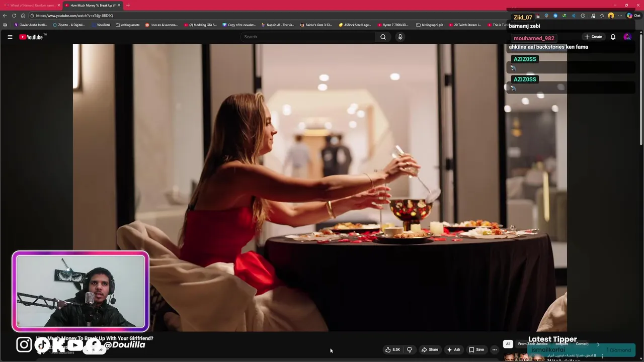The width and height of the screenshot is (644, 362).
Task: Close the How Much Money tab
Action: pyautogui.click(x=119, y=5)
